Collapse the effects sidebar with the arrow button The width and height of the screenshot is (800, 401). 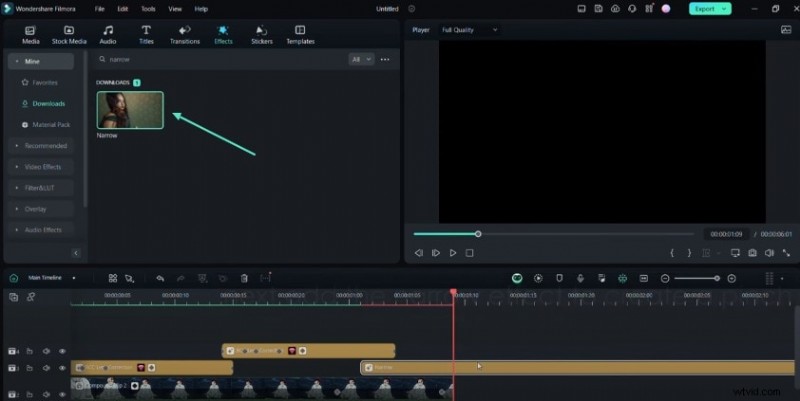(76, 253)
